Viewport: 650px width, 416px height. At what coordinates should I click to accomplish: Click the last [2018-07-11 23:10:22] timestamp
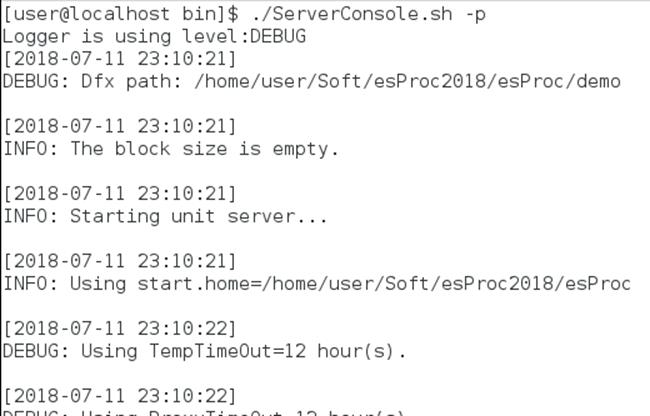(119, 396)
